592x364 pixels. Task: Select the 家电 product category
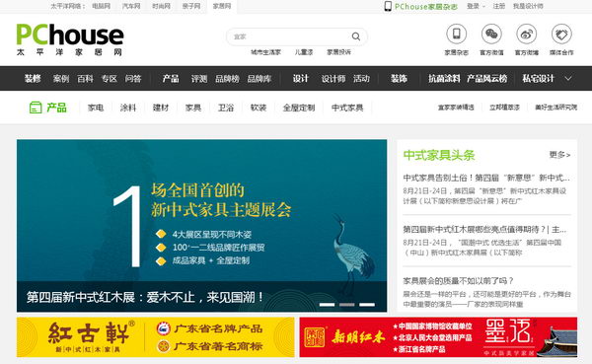coord(96,108)
